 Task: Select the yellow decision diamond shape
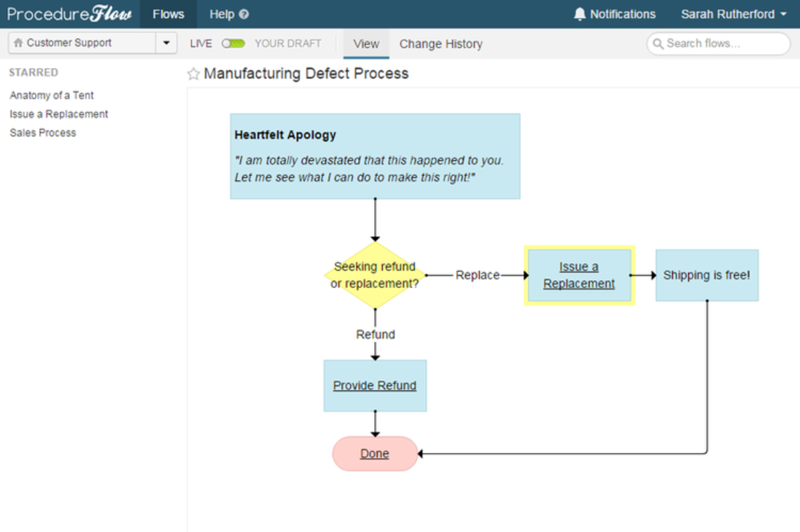click(x=375, y=275)
